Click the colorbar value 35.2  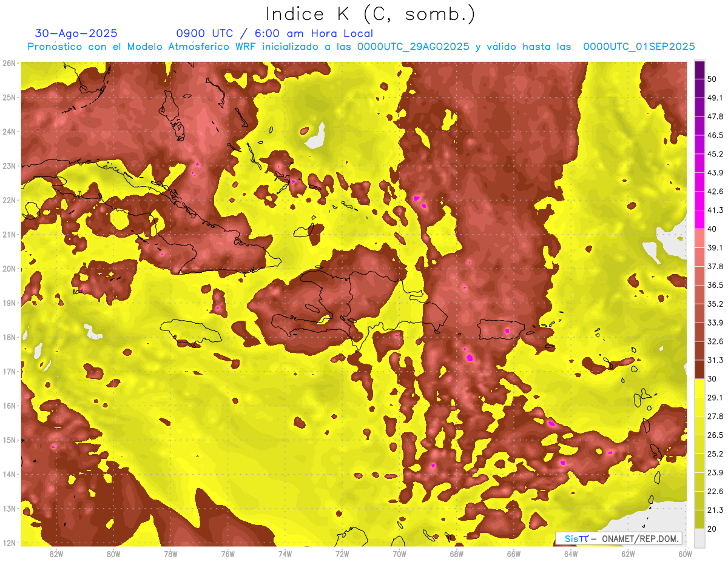(715, 304)
